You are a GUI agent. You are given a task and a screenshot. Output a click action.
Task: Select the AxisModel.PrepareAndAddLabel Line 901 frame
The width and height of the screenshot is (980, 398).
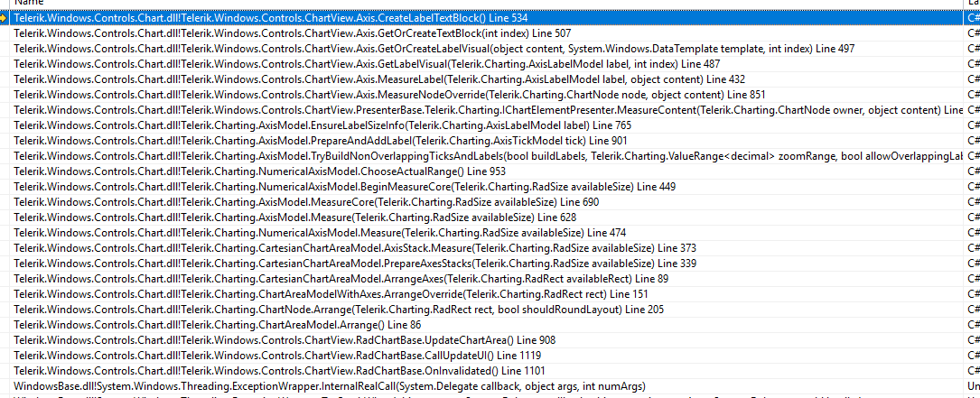coord(488,141)
